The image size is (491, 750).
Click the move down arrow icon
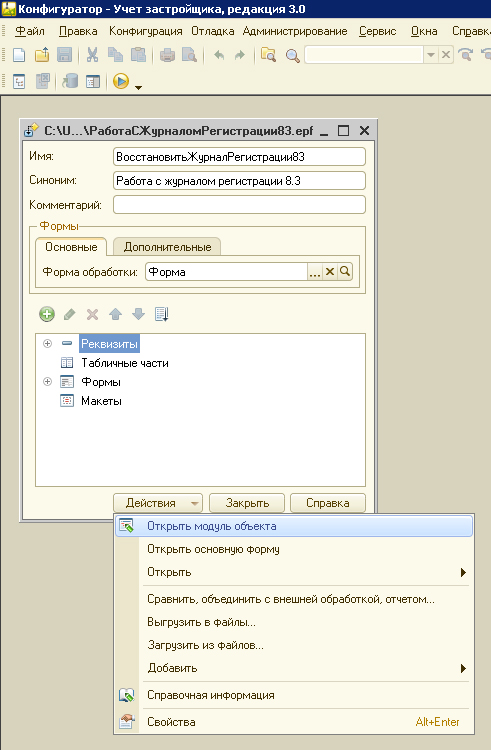pos(139,314)
